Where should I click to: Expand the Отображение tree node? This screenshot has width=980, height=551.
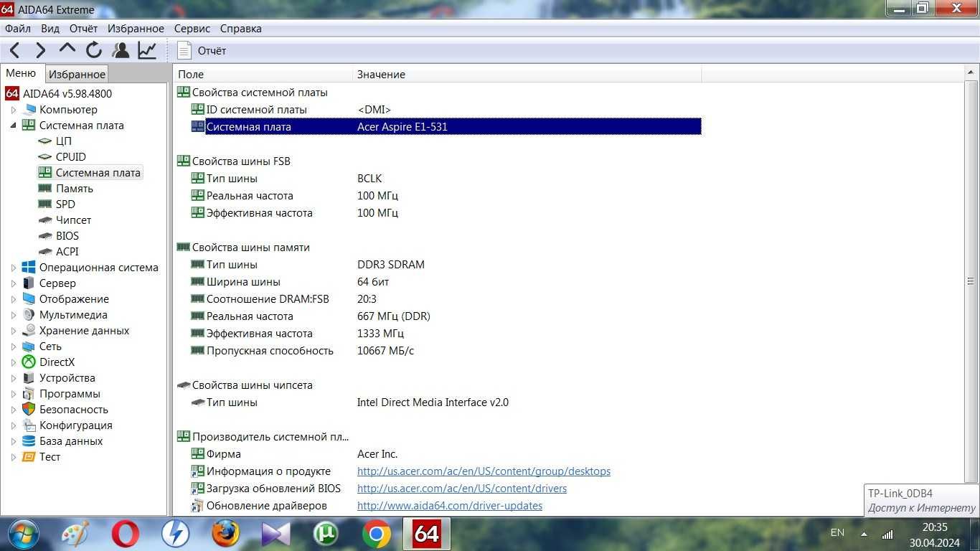pyautogui.click(x=13, y=299)
